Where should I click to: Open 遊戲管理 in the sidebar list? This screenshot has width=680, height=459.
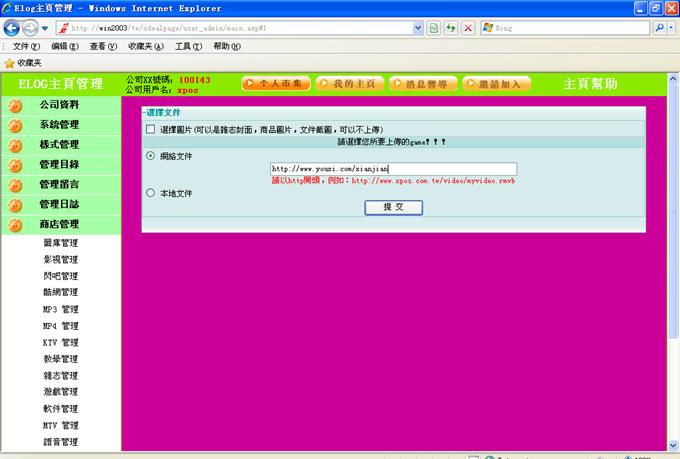coord(60,392)
